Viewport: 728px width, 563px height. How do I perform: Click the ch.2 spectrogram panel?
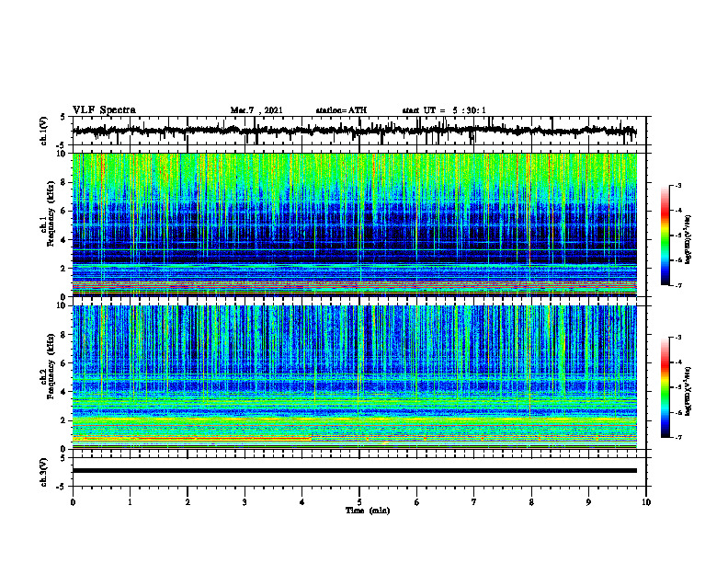pyautogui.click(x=355, y=377)
